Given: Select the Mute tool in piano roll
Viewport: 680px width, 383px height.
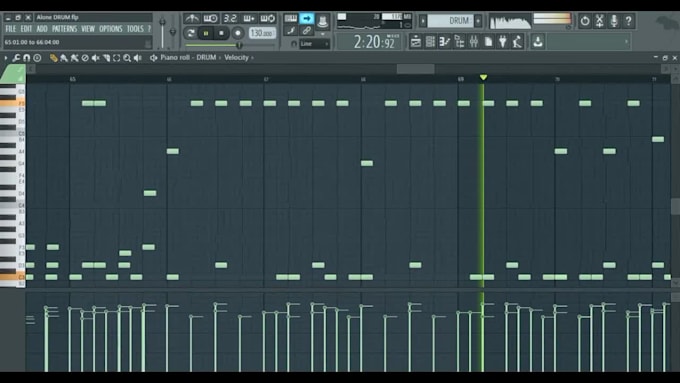Looking at the screenshot, I should 95,58.
